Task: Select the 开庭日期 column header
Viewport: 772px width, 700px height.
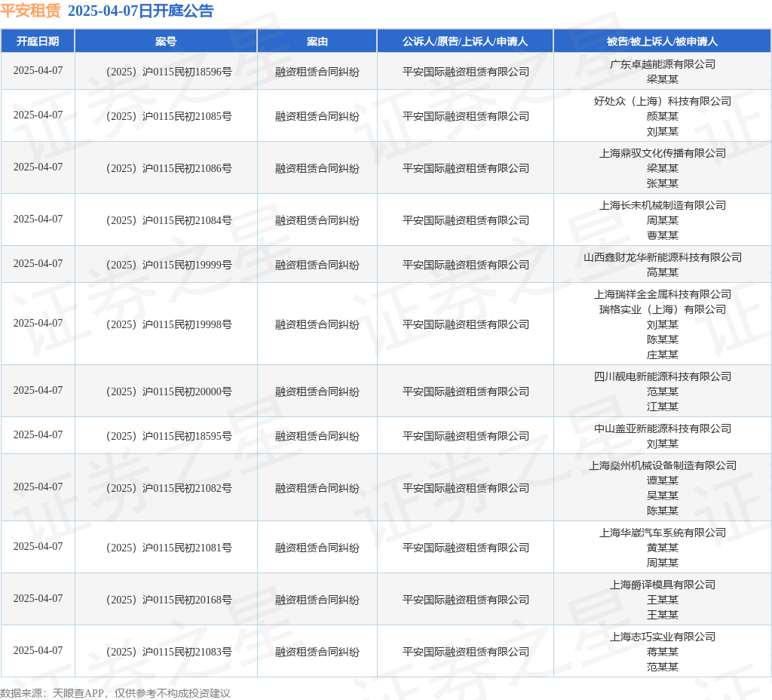Action: [38, 41]
